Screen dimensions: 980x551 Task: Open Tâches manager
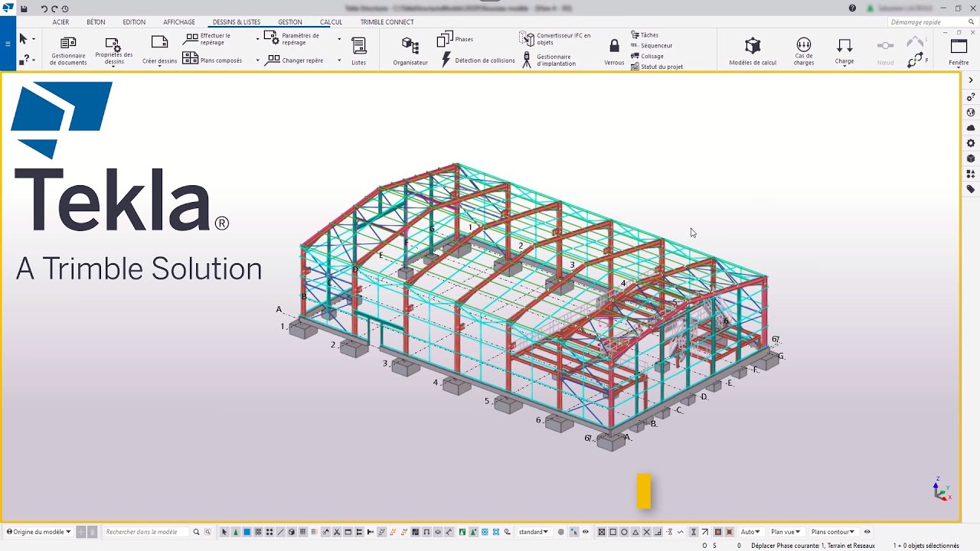(x=645, y=34)
